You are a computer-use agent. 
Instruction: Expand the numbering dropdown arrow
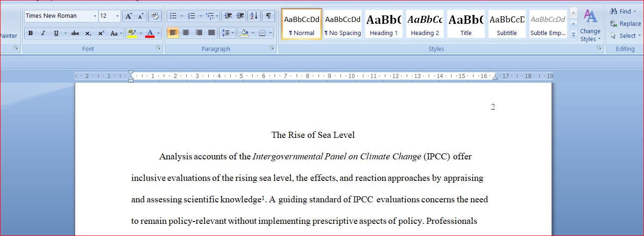coord(200,16)
